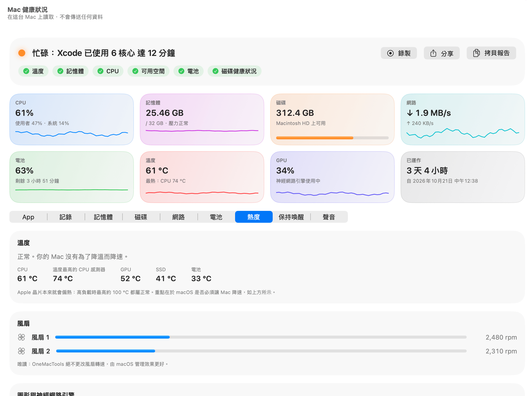The image size is (532, 396).
Task: Click the download arrow in 網路 card
Action: (410, 113)
